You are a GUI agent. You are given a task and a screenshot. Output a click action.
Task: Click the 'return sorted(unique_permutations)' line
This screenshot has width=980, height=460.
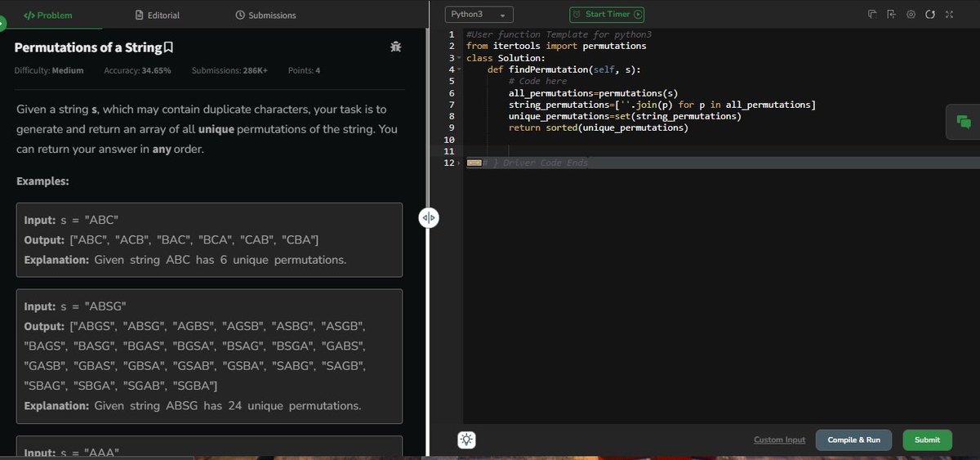coord(599,128)
